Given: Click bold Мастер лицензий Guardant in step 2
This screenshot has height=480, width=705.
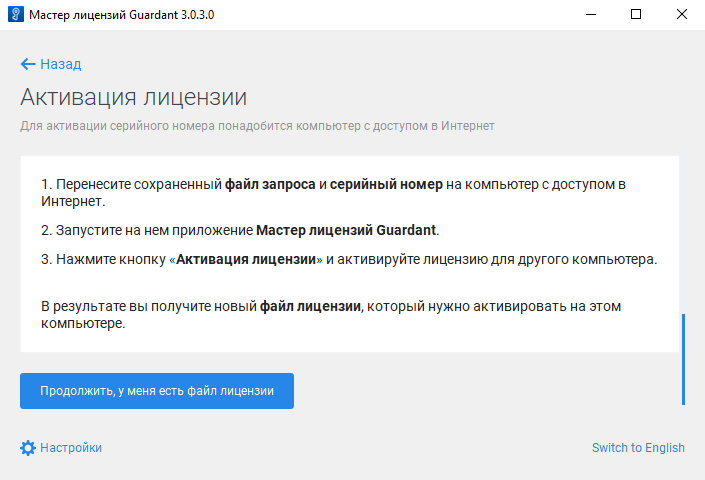Looking at the screenshot, I should click(x=346, y=230).
